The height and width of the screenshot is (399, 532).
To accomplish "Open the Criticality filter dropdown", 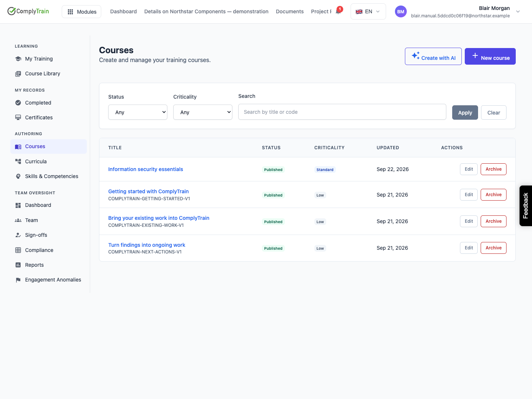I will (x=203, y=112).
